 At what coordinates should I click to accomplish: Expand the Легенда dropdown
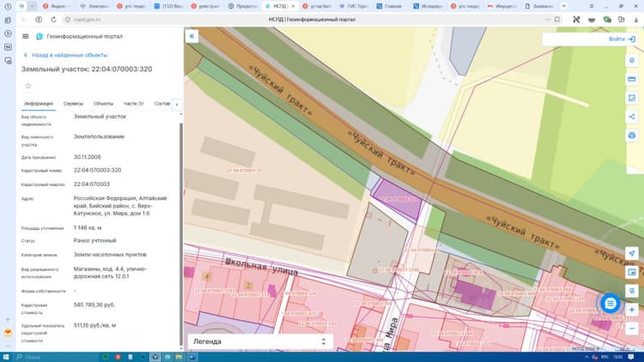click(x=260, y=341)
